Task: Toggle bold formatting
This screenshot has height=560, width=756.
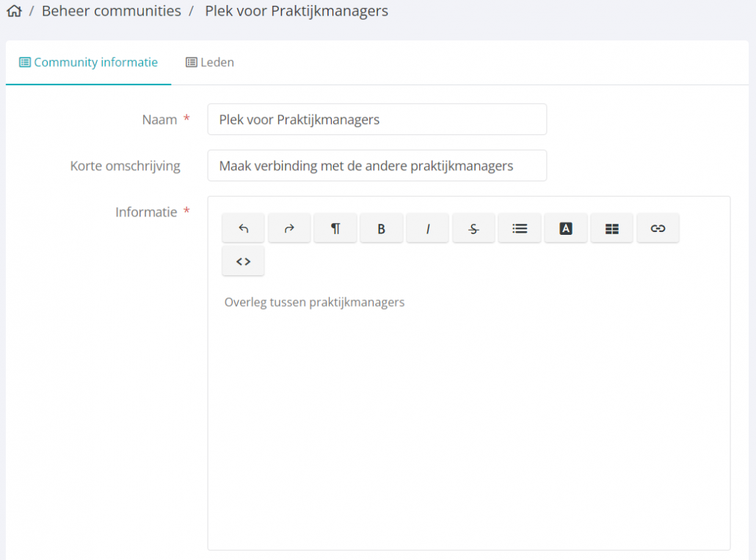Action: coord(382,228)
